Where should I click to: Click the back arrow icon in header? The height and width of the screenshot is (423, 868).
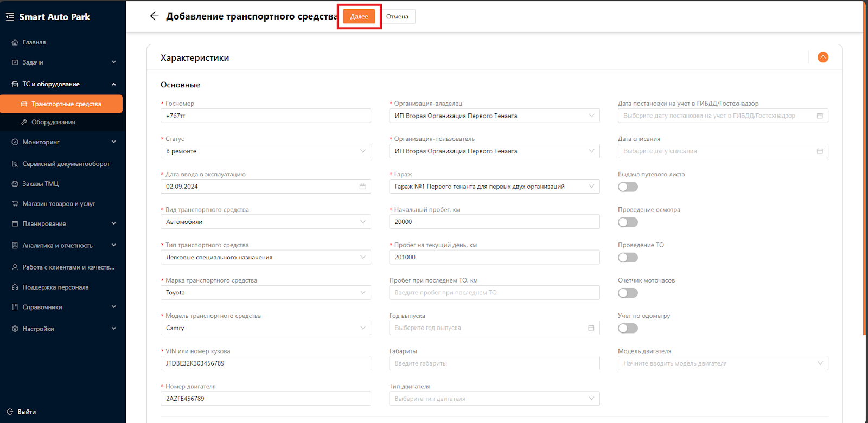154,16
